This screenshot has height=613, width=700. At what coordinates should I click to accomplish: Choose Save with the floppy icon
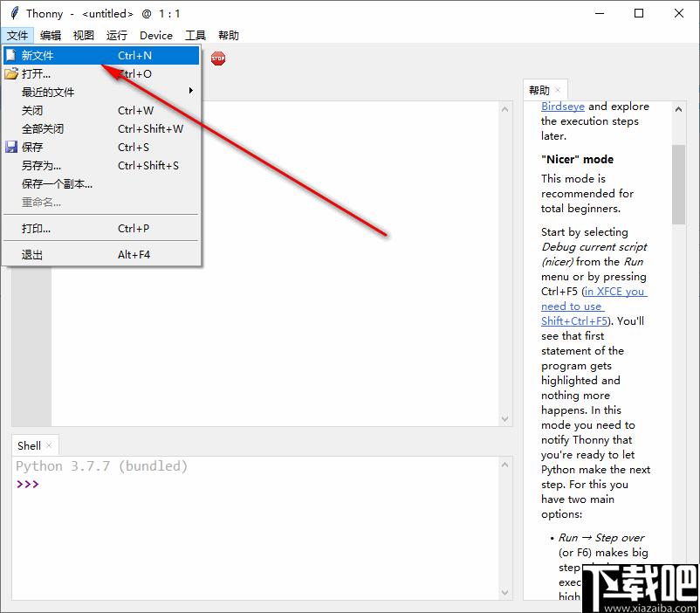click(101, 147)
